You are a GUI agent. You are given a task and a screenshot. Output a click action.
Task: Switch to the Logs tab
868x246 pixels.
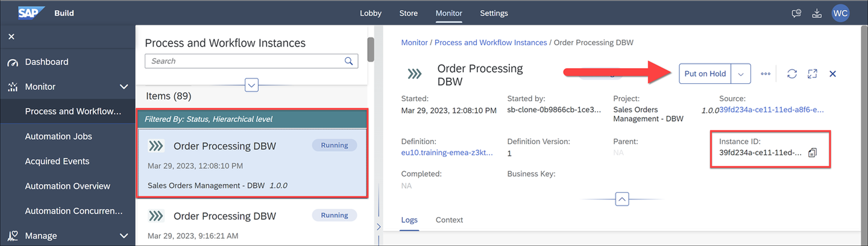tap(409, 220)
